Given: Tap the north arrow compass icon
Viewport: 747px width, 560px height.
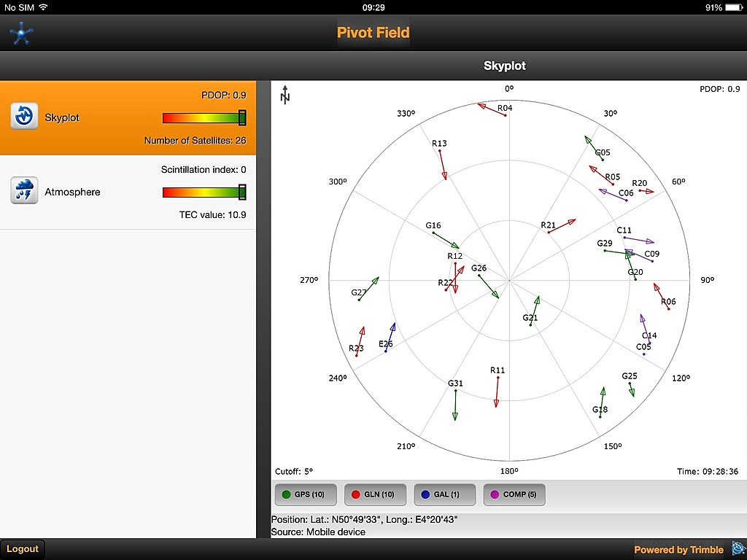Looking at the screenshot, I should tap(285, 95).
